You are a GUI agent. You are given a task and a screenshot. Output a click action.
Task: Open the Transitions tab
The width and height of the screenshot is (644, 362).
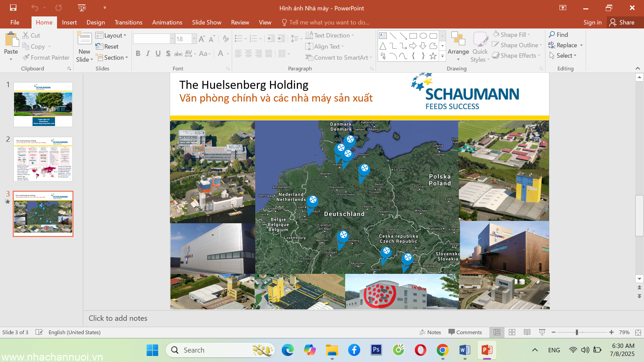[128, 22]
